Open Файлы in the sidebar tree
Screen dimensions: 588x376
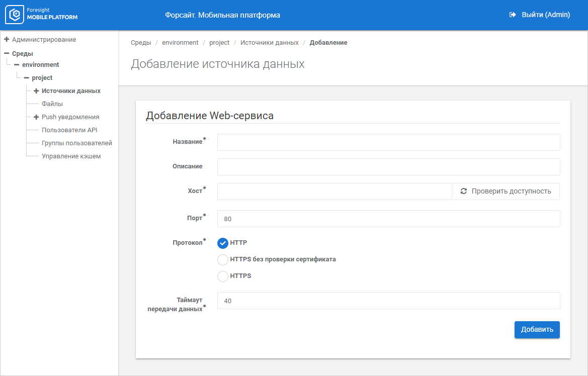(x=52, y=104)
